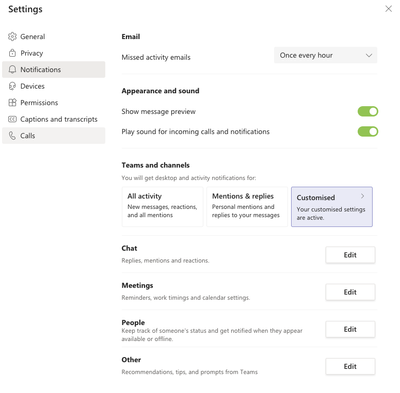
Task: Click the Devices headset icon
Action: (12, 86)
